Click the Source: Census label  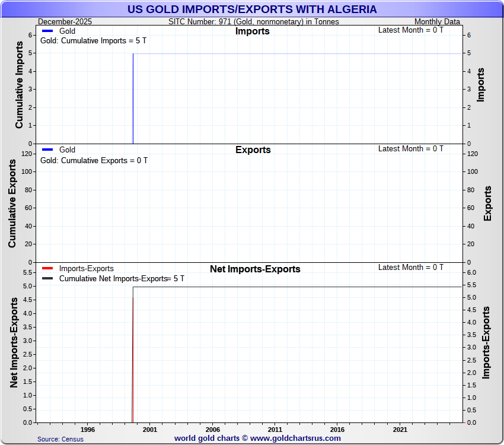click(x=60, y=439)
